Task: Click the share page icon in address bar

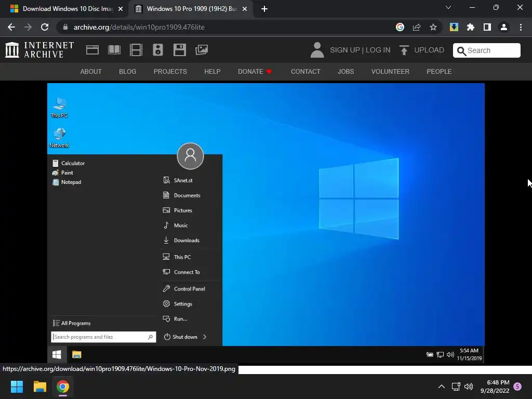Action: tap(417, 27)
